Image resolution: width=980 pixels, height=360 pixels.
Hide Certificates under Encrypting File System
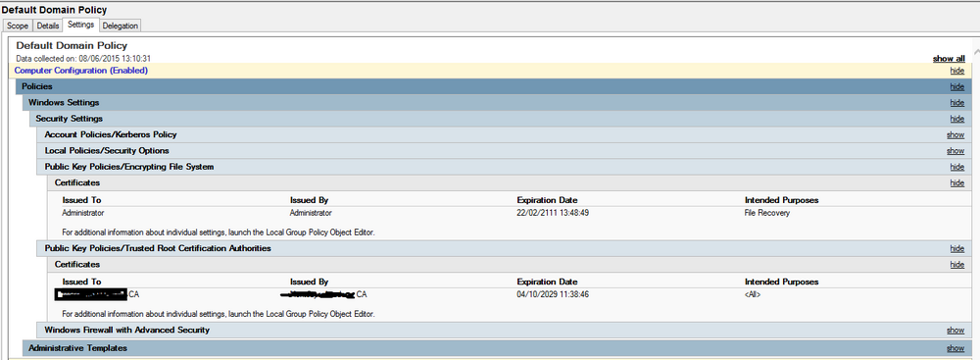(x=956, y=182)
